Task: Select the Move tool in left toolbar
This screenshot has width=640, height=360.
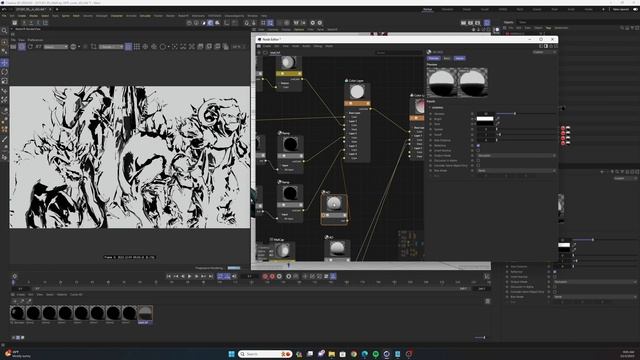Action: (4, 62)
